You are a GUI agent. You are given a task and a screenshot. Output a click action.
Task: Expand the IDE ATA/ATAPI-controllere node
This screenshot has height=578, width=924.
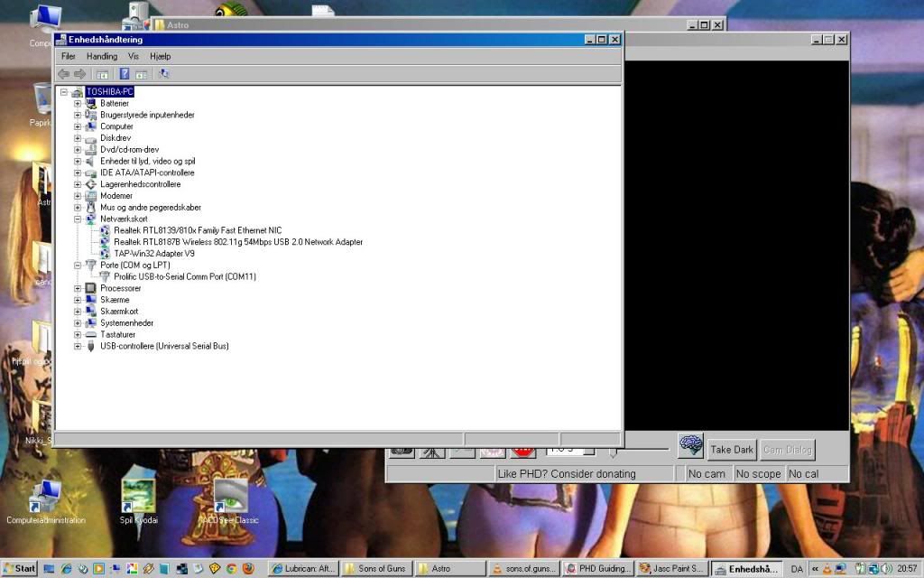(x=78, y=172)
